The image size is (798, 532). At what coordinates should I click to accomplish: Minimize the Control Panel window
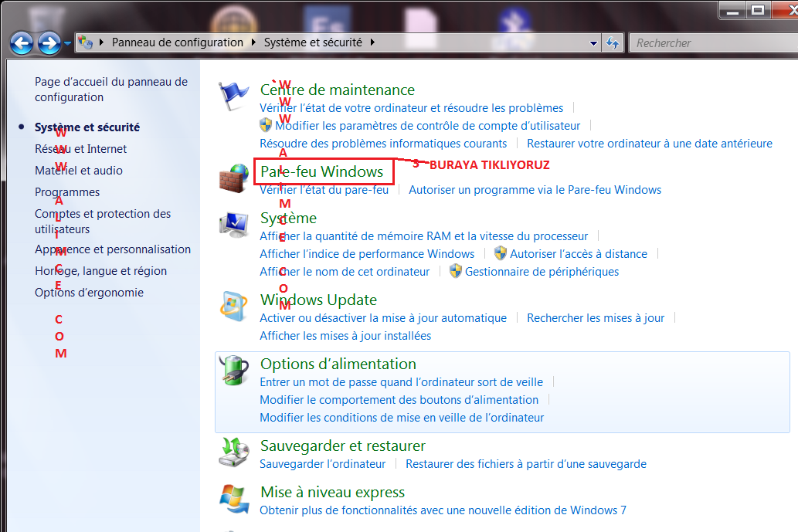[733, 10]
